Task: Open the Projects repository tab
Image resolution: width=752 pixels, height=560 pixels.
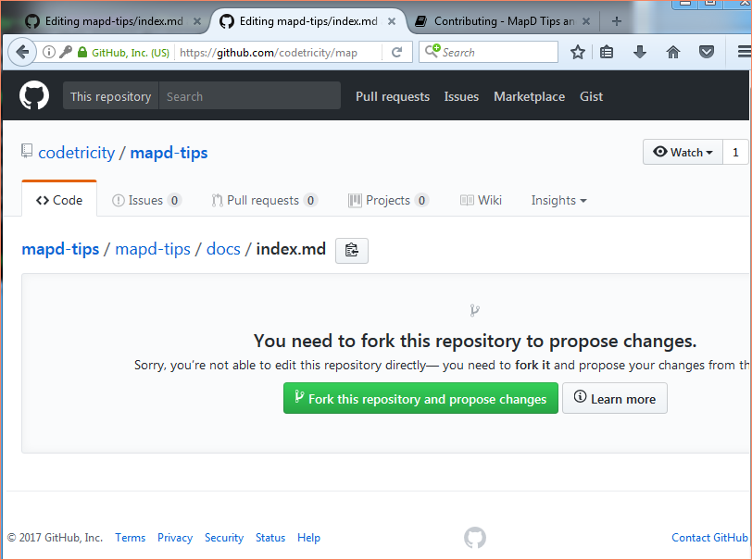Action: click(388, 201)
